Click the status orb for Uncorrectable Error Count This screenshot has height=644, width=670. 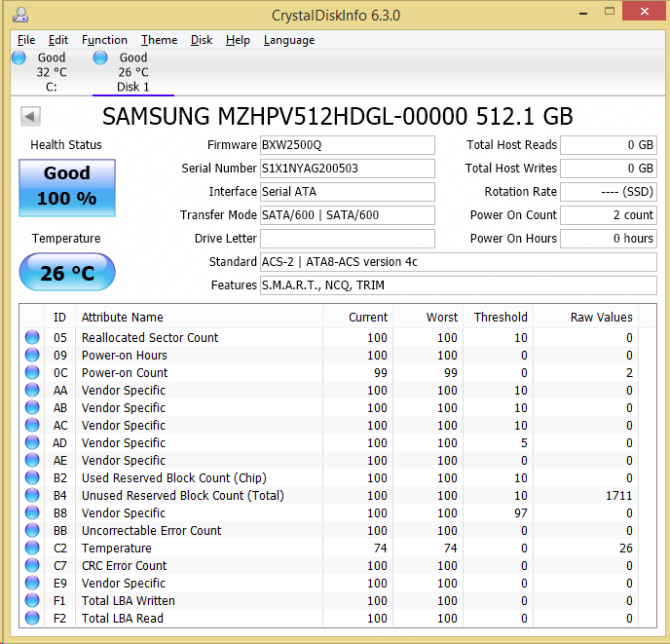pyautogui.click(x=32, y=531)
